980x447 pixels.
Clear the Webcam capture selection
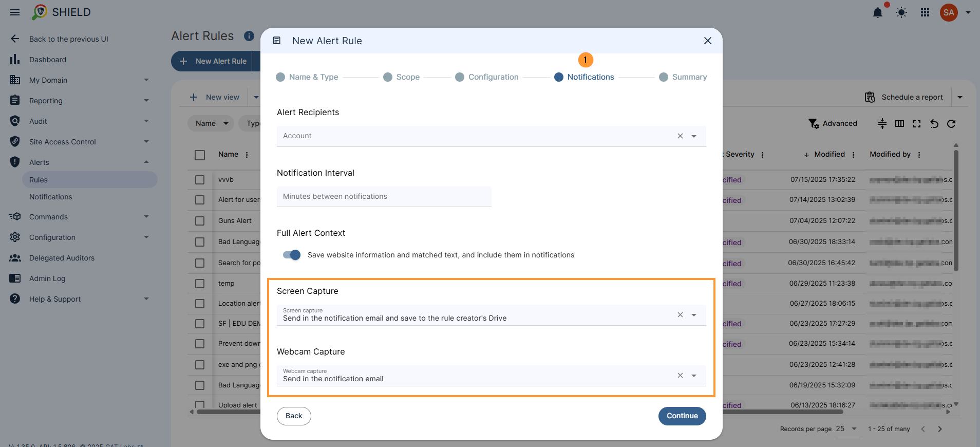click(x=680, y=376)
